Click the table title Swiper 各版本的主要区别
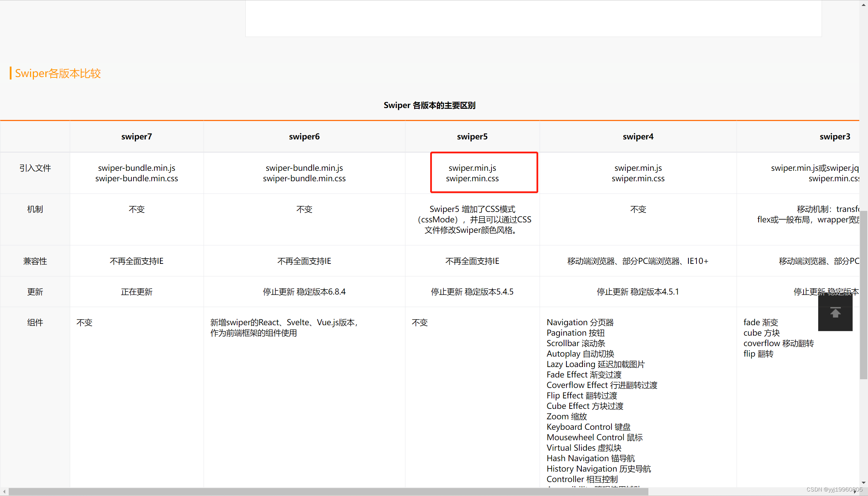 (x=429, y=105)
